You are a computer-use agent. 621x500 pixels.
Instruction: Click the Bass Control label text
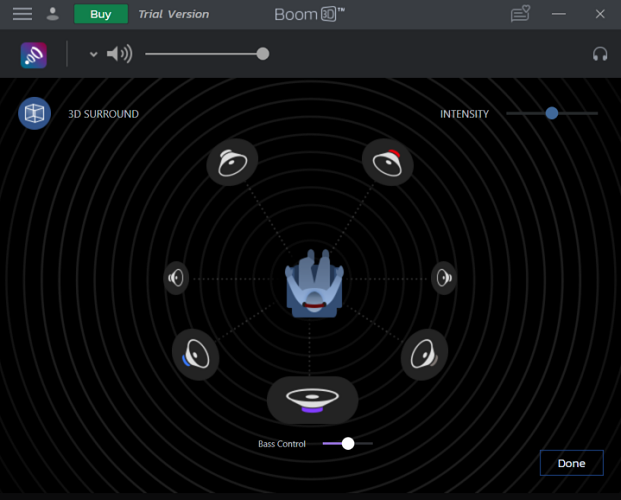click(x=282, y=444)
